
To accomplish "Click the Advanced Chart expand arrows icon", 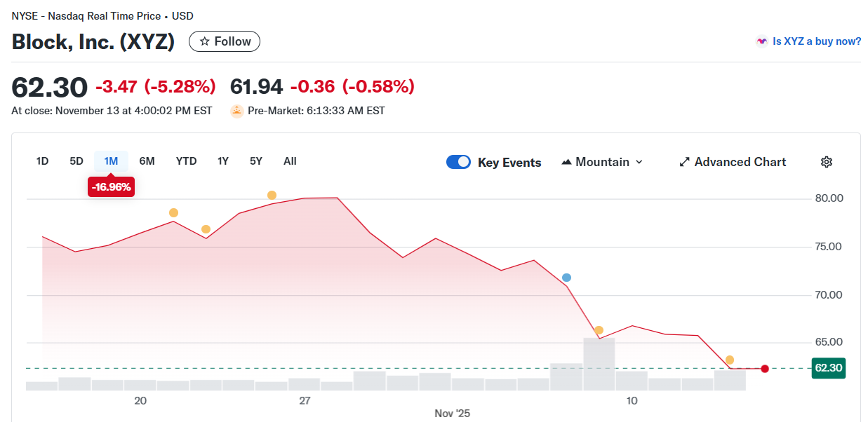I will (685, 162).
